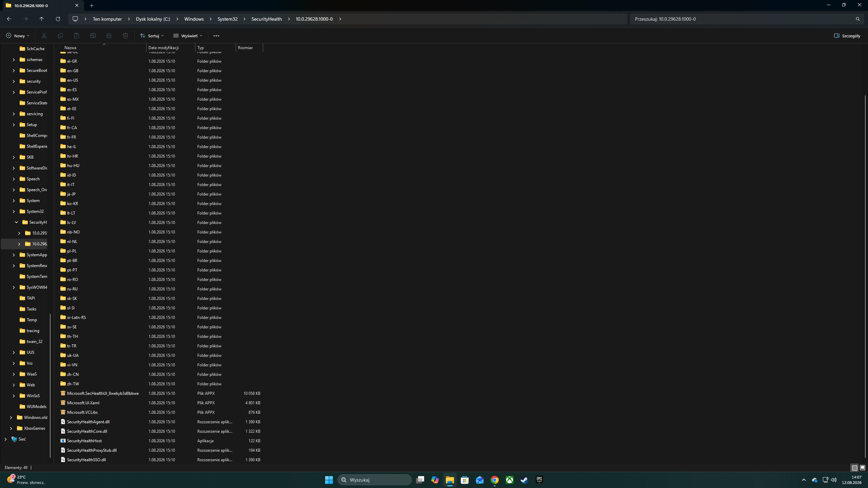Click the Nowy button
Screen dimensions: 868x488
[x=18, y=36]
